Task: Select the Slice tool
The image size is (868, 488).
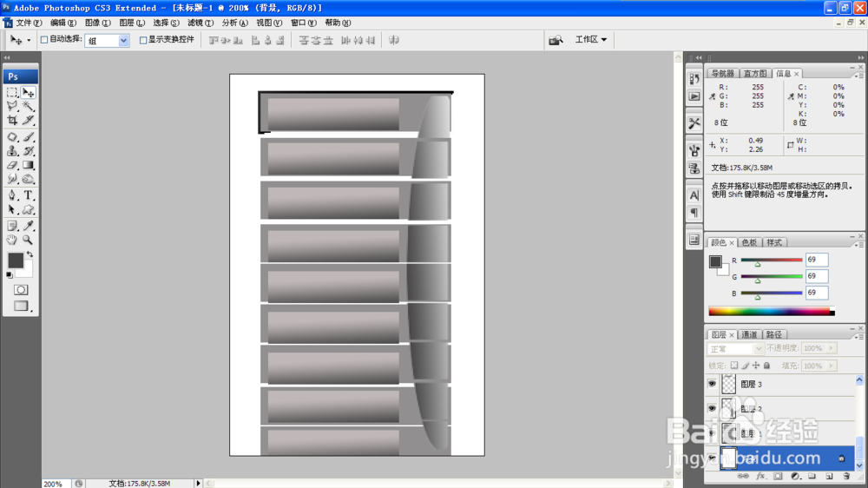Action: coord(29,120)
